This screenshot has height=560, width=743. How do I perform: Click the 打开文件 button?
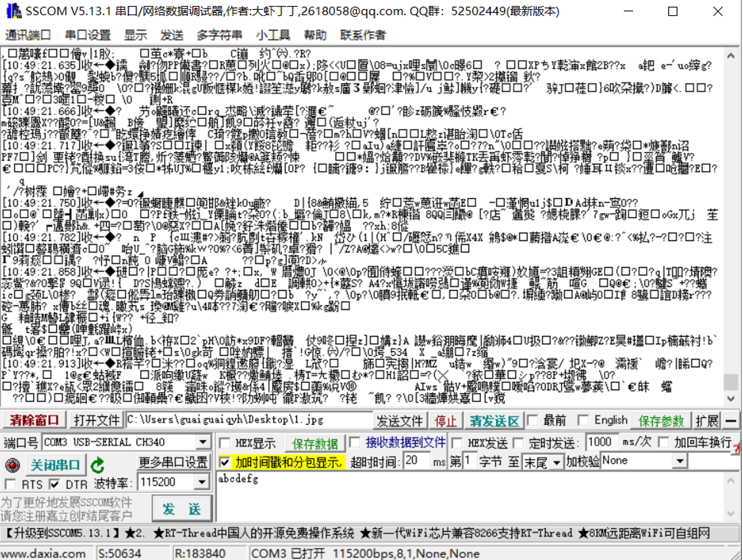pyautogui.click(x=97, y=420)
